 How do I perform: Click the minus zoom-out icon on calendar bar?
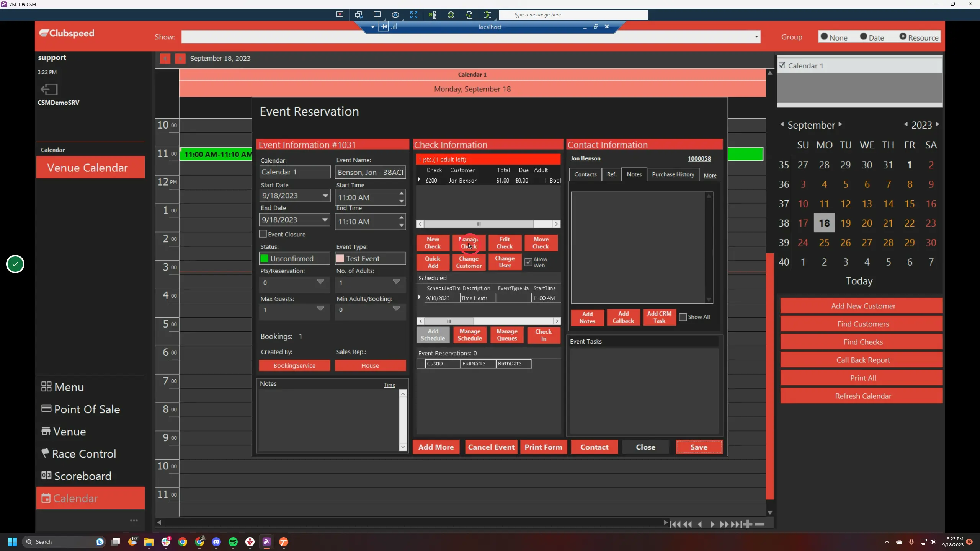[760, 524]
